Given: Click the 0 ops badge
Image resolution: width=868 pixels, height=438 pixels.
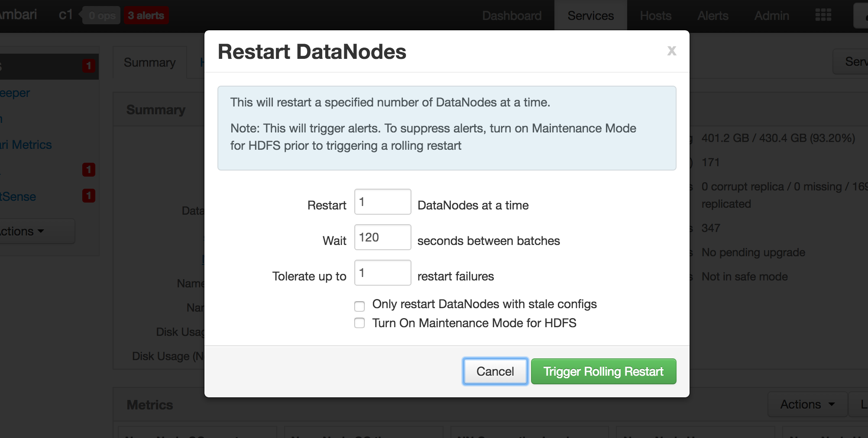Looking at the screenshot, I should coord(102,16).
